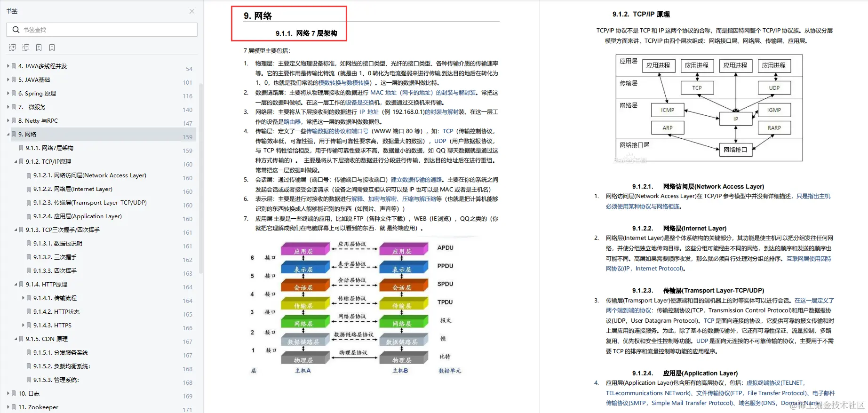Expand the 5. JAVA基础 bookmark
The image size is (868, 413).
(x=8, y=79)
